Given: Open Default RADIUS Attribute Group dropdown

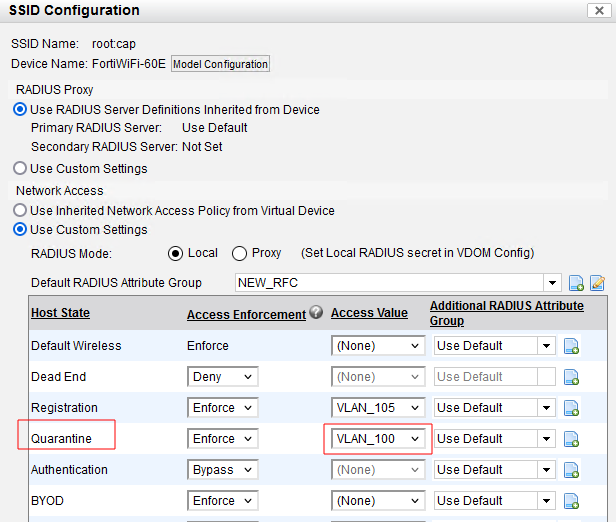Looking at the screenshot, I should tap(552, 283).
